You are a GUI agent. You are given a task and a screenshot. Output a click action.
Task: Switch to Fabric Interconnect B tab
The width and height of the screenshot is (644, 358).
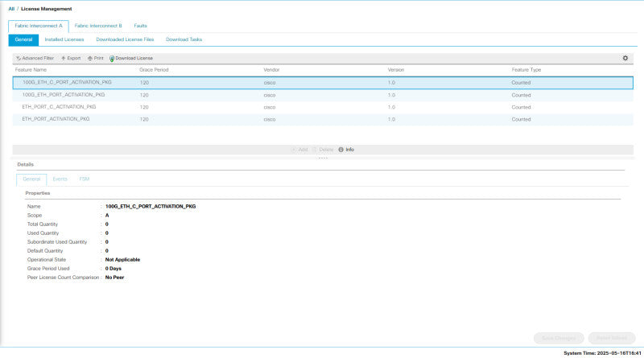click(x=98, y=26)
